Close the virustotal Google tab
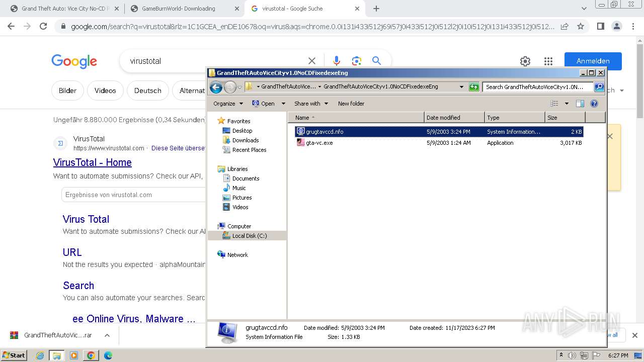The image size is (644, 362). pyautogui.click(x=357, y=9)
